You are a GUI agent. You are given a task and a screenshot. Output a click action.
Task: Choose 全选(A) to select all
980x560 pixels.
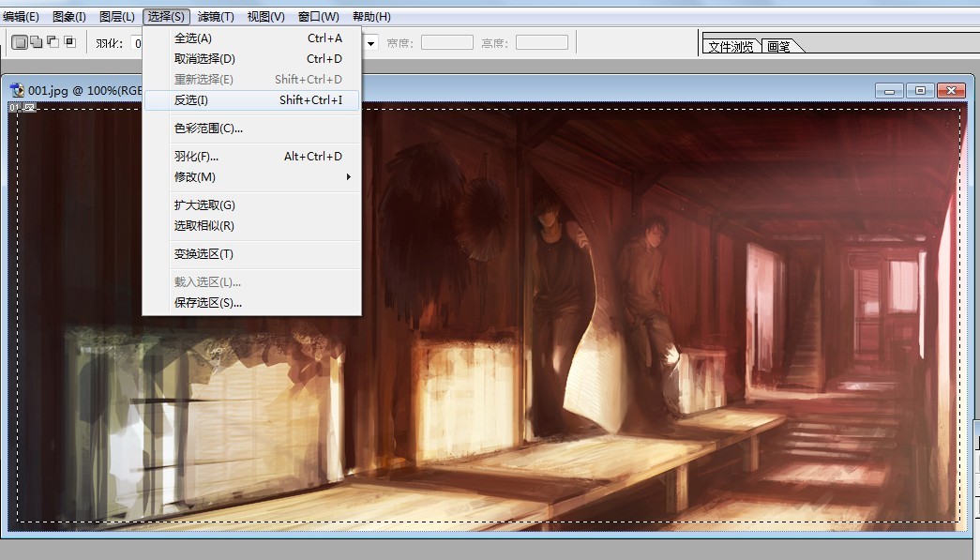coord(252,38)
